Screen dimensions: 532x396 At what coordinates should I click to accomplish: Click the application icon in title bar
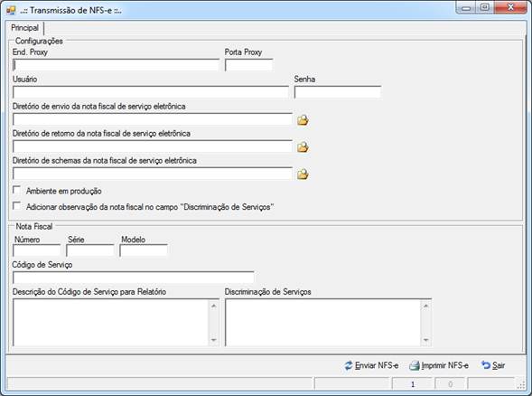[x=11, y=10]
